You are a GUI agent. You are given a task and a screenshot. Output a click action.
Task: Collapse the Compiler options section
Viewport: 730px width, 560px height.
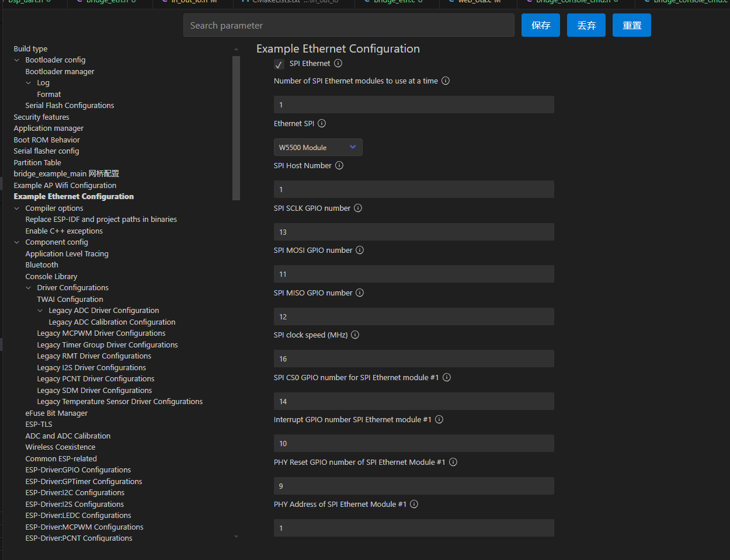17,208
